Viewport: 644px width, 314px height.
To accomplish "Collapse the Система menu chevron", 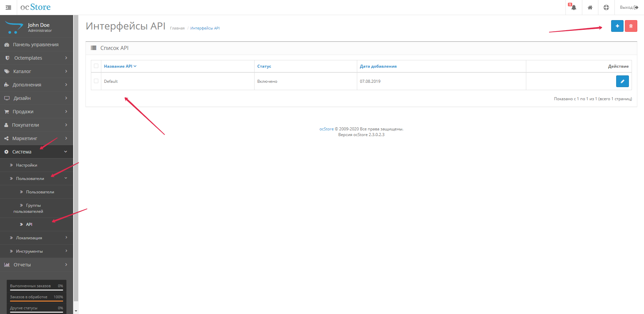I will (x=66, y=151).
